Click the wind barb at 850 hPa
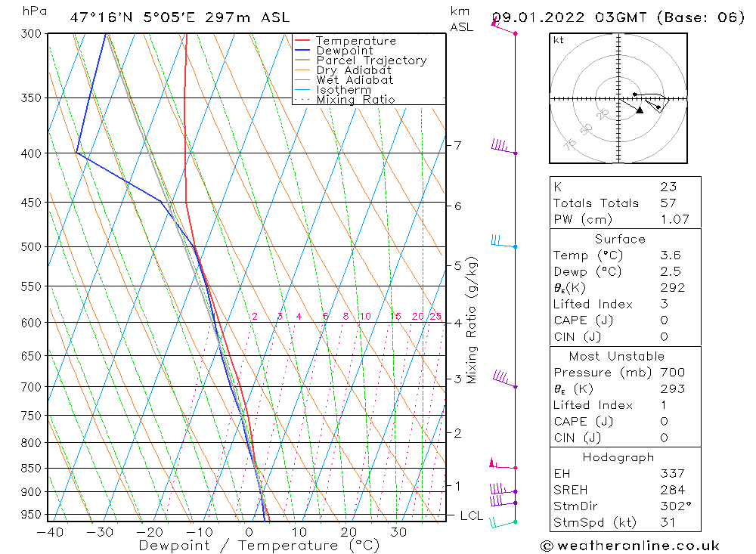Viewport: 756px width, 554px height. click(x=503, y=464)
